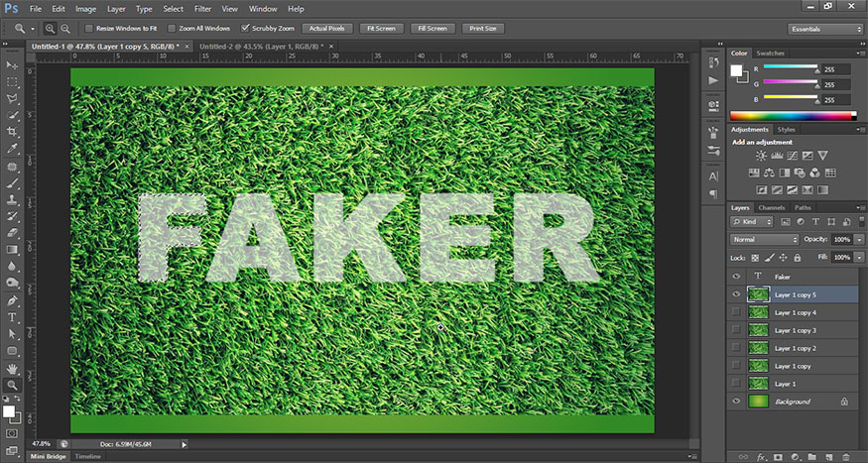Select the Rectangular Marquee tool
Image resolution: width=868 pixels, height=463 pixels.
point(12,82)
